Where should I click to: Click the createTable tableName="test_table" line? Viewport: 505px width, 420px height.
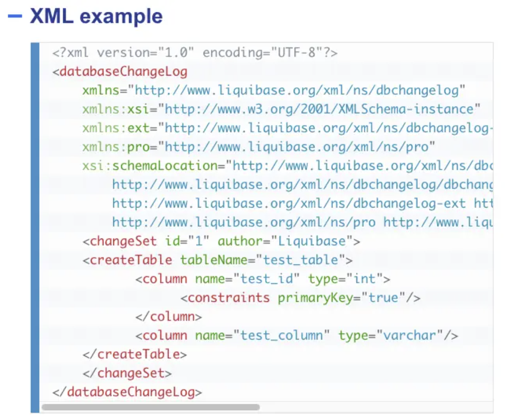218,260
